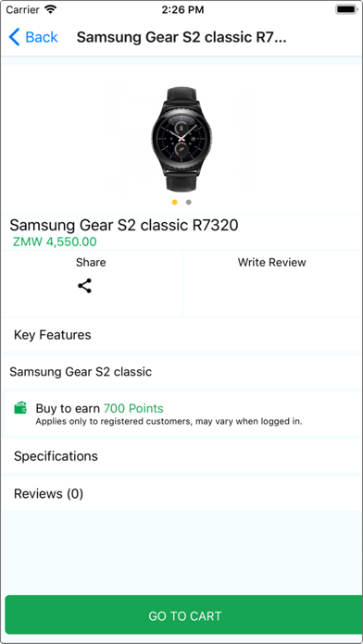Tap the battery indicator icon

coord(345,9)
